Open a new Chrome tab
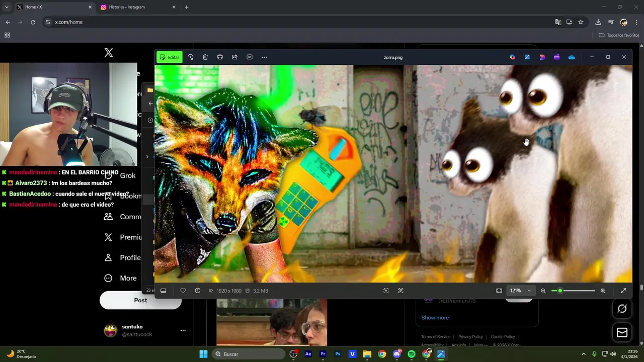Screen dimensions: 644x362 pos(187,7)
